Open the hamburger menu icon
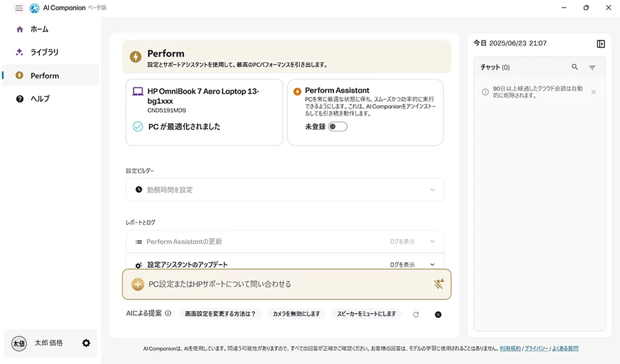 coord(19,8)
